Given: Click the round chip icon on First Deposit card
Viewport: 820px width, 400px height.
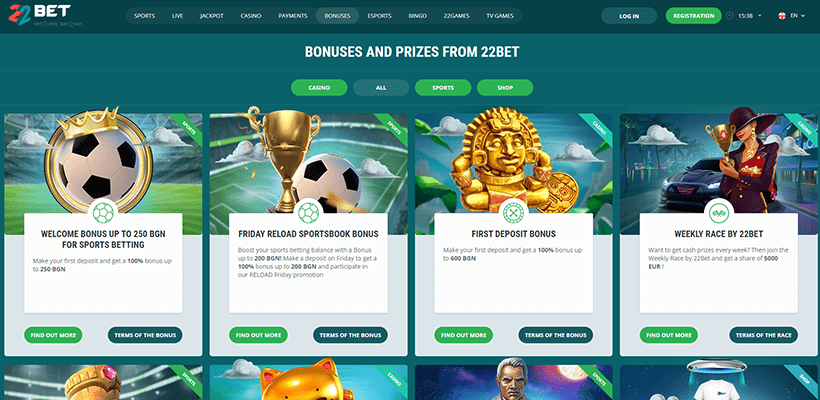Looking at the screenshot, I should tap(514, 213).
